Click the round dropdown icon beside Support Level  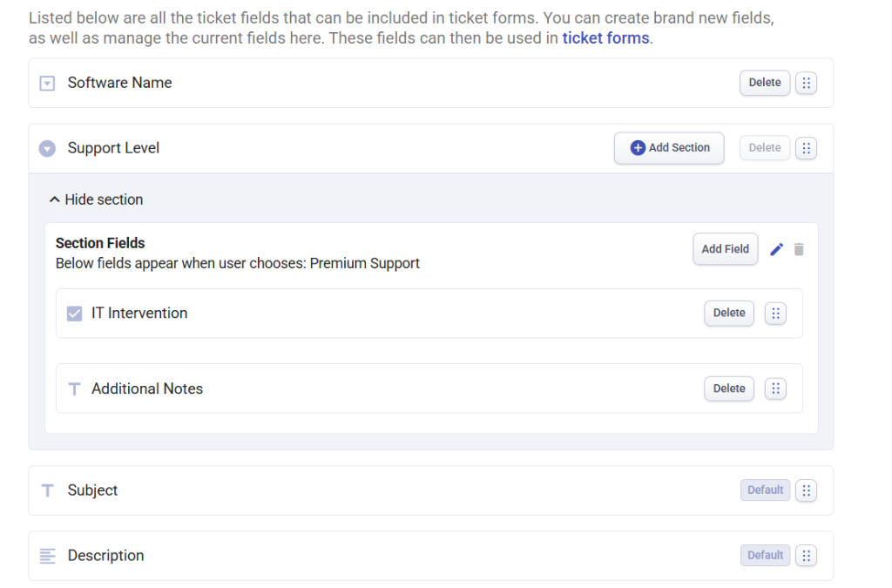tap(47, 148)
